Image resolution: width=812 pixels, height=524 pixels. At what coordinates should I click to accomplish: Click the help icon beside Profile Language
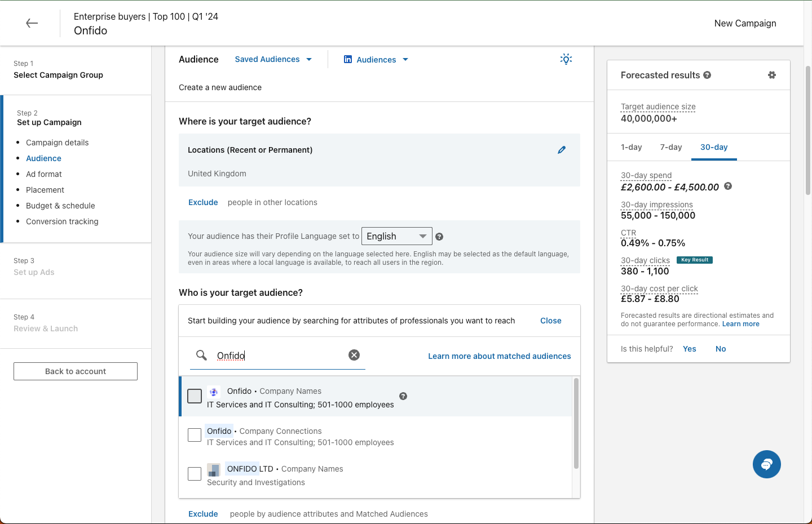(x=439, y=237)
